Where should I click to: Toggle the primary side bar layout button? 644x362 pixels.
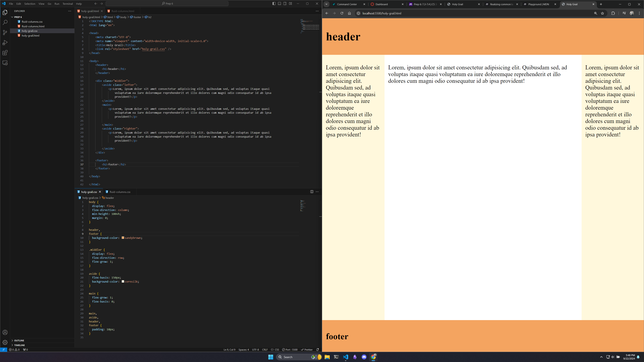(x=274, y=4)
